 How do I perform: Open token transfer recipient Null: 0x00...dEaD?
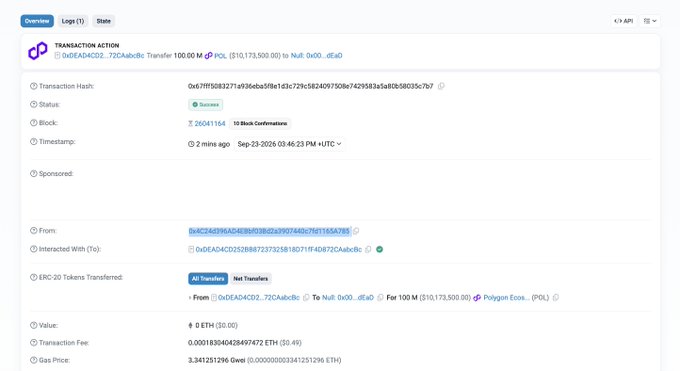click(x=348, y=298)
